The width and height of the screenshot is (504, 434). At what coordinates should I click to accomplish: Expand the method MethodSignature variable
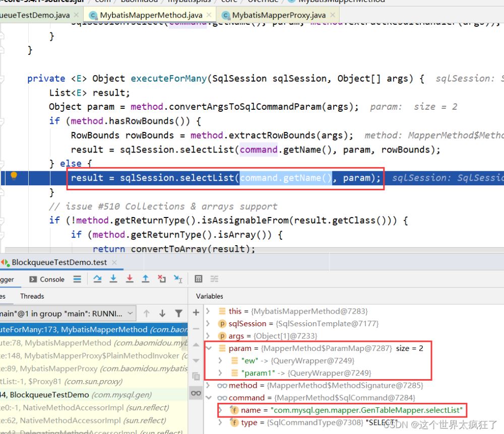click(208, 385)
